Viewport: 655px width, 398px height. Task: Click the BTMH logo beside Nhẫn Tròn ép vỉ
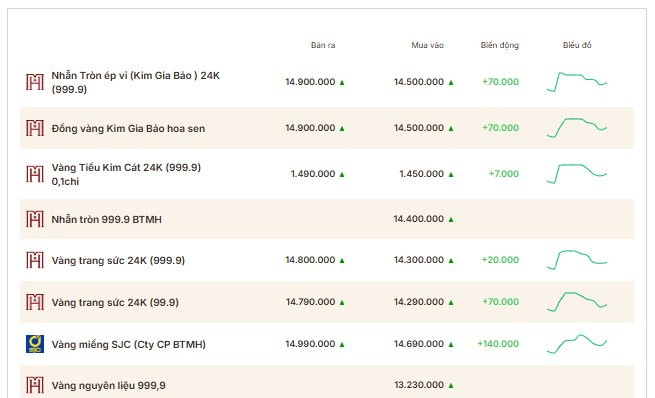coord(35,82)
